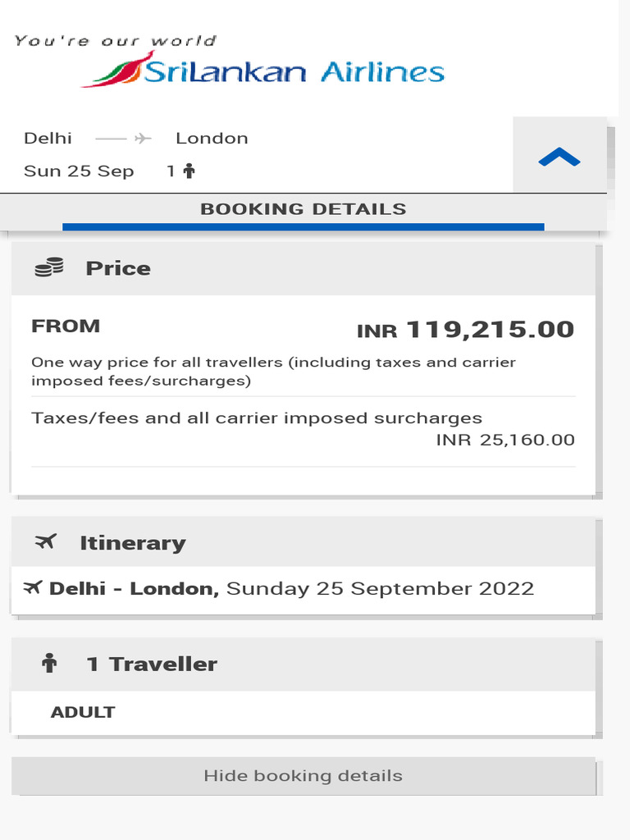Click the person icon beside 1 Traveller

(x=49, y=664)
